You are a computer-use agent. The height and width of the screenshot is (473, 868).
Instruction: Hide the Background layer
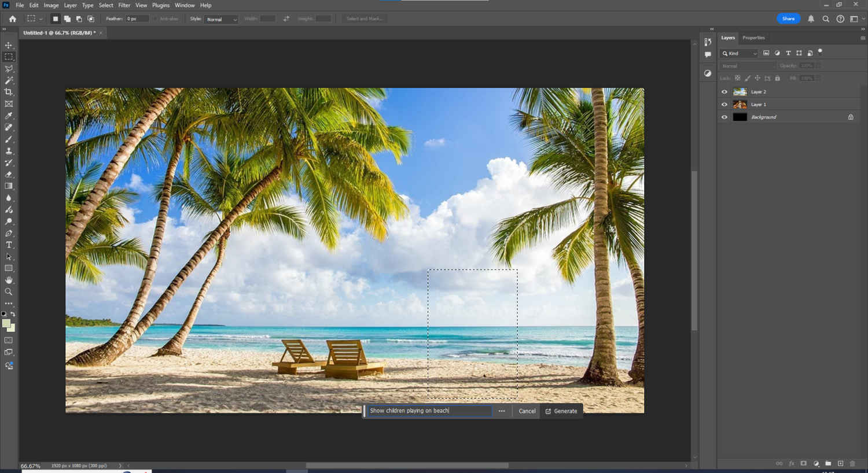pos(724,117)
